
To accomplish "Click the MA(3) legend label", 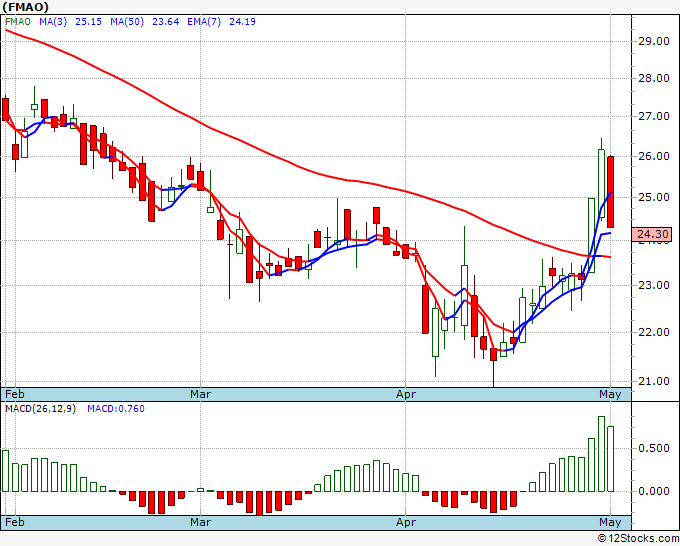I will click(53, 22).
